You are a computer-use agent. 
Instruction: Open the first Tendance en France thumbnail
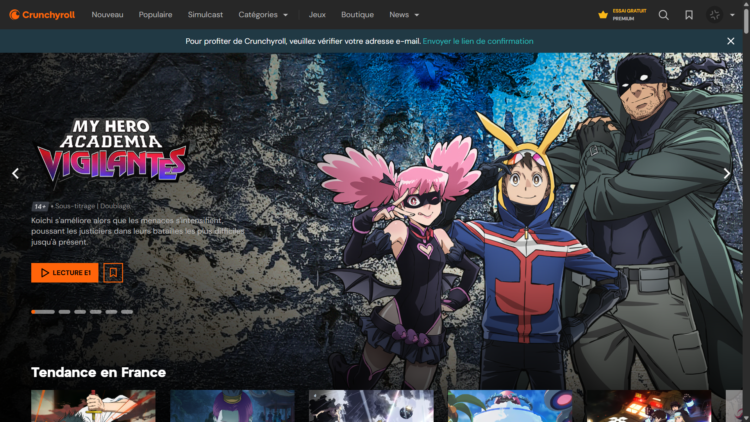tap(93, 406)
